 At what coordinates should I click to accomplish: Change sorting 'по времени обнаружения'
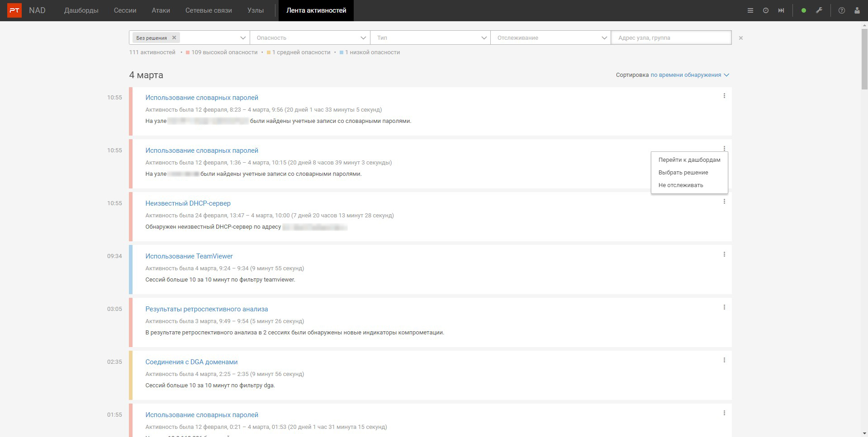689,75
